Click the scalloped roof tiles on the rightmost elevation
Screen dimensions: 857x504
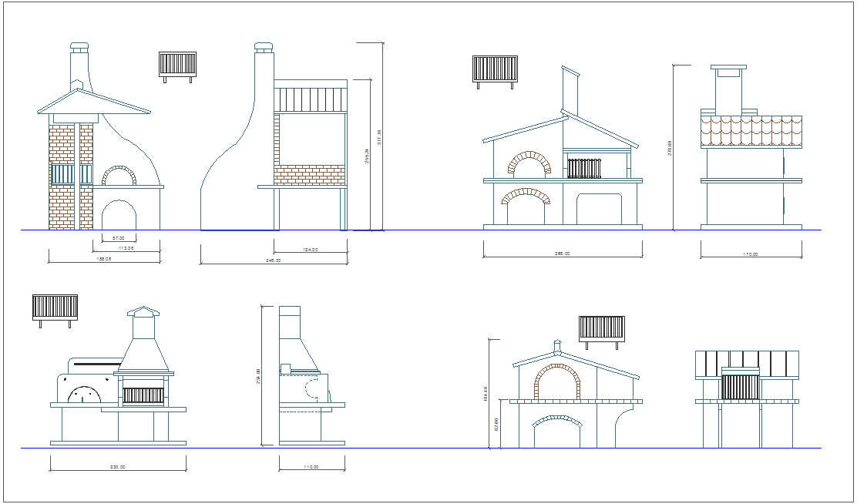[x=750, y=132]
